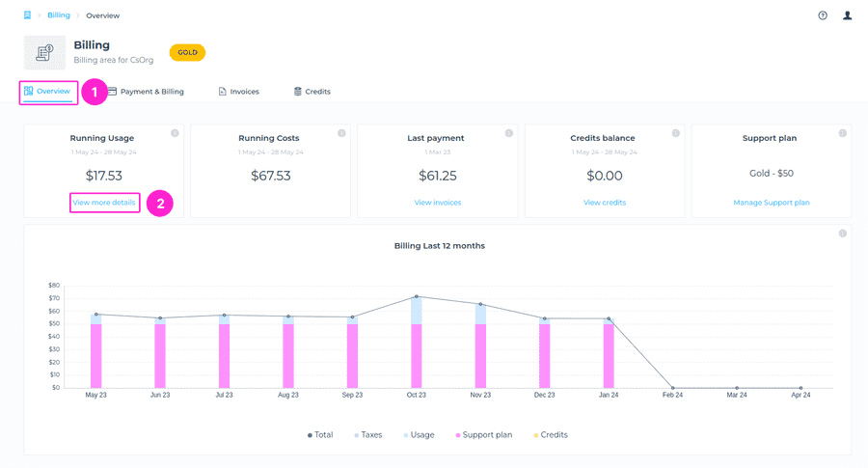
Task: Click the Running Usage info icon
Action: (175, 133)
